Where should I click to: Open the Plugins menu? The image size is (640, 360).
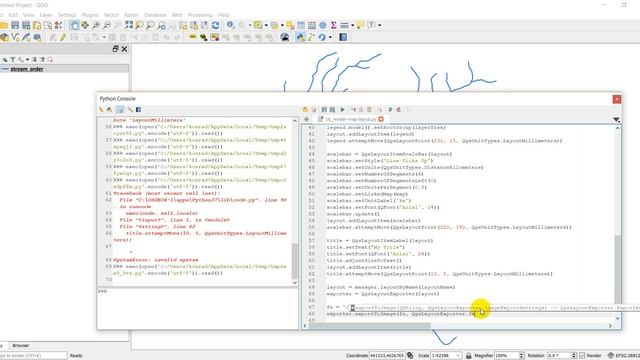(x=90, y=15)
